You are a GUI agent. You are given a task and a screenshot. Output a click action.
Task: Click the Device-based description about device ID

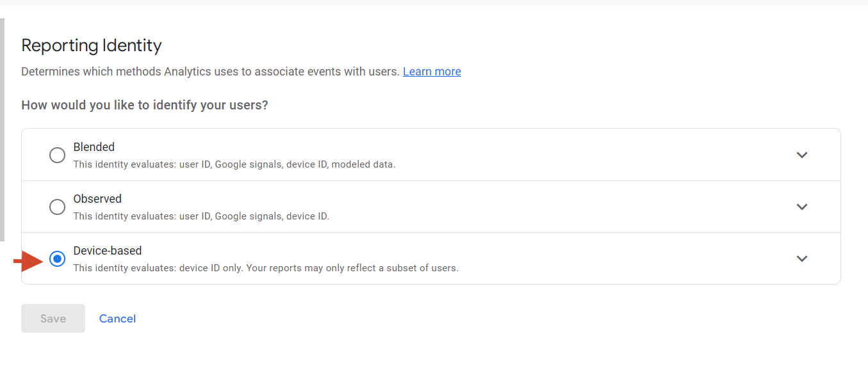266,267
